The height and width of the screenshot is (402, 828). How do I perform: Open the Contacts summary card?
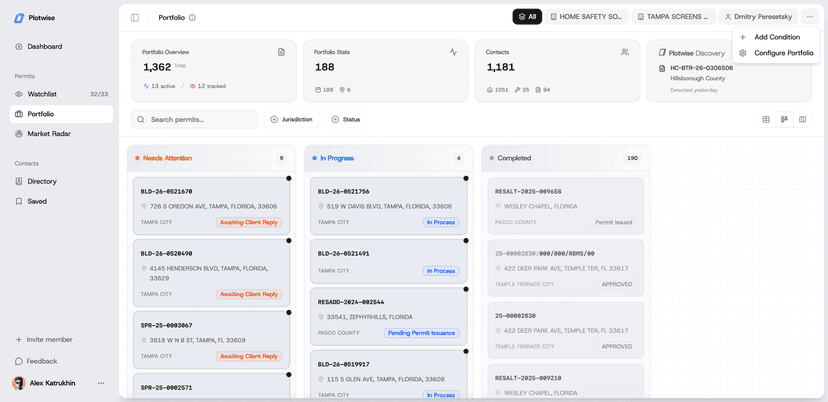pyautogui.click(x=557, y=71)
